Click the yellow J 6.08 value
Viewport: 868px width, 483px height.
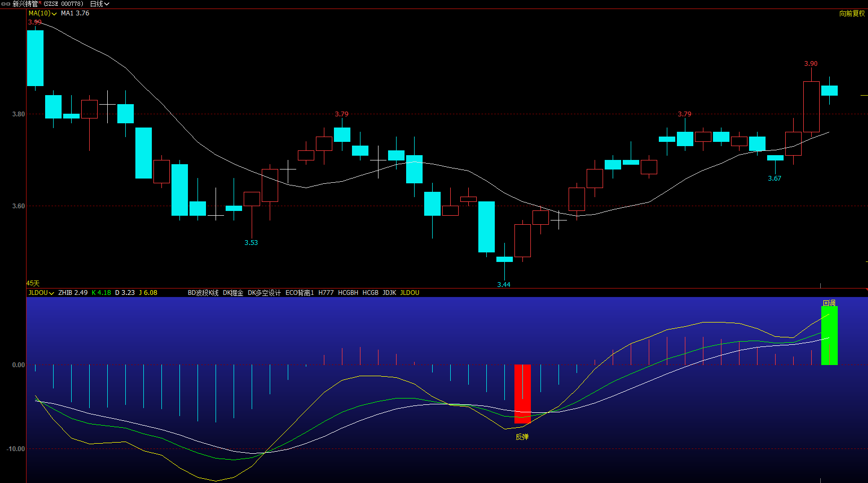point(148,293)
